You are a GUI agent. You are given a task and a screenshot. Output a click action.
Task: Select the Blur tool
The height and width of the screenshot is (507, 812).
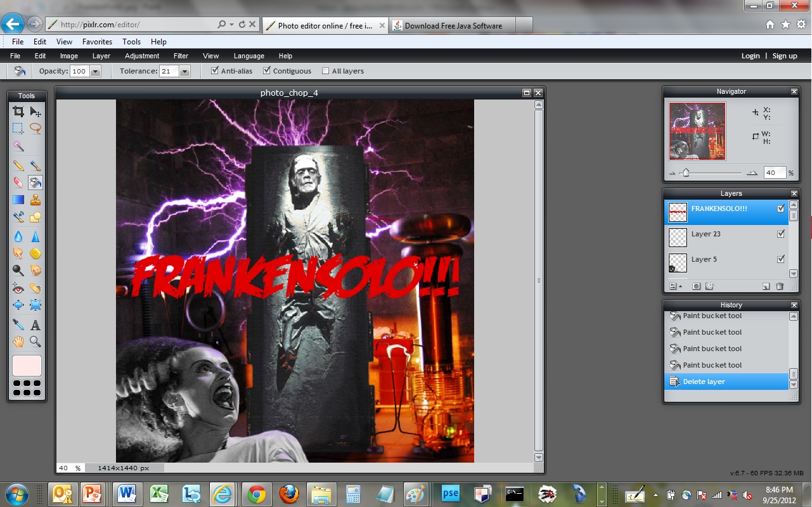(x=18, y=236)
